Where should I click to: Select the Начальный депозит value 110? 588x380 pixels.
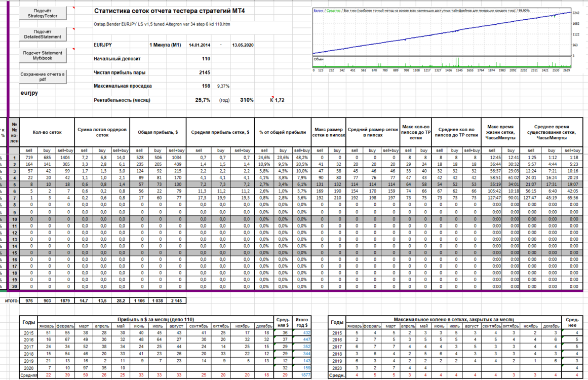pyautogui.click(x=206, y=58)
